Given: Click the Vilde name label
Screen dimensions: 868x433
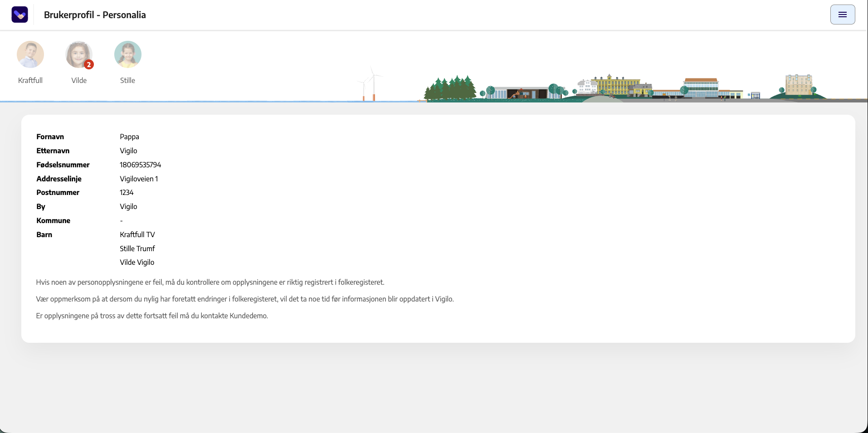Looking at the screenshot, I should coord(79,80).
